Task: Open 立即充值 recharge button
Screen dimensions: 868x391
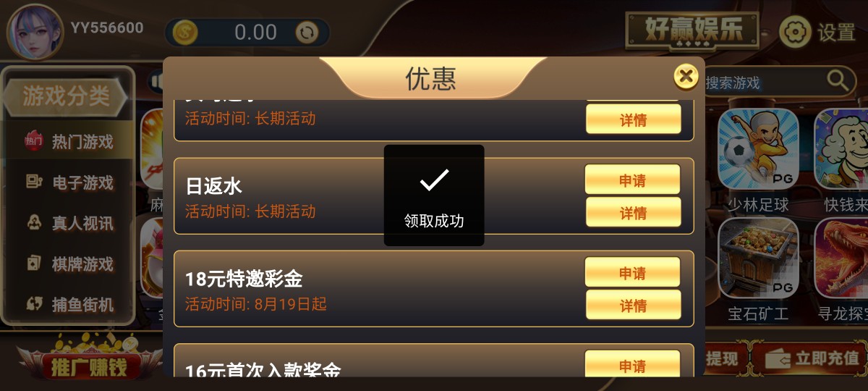Action: coord(810,358)
